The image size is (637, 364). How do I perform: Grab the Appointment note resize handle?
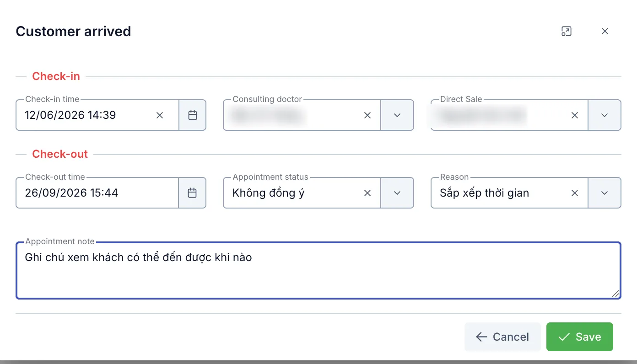coord(615,294)
